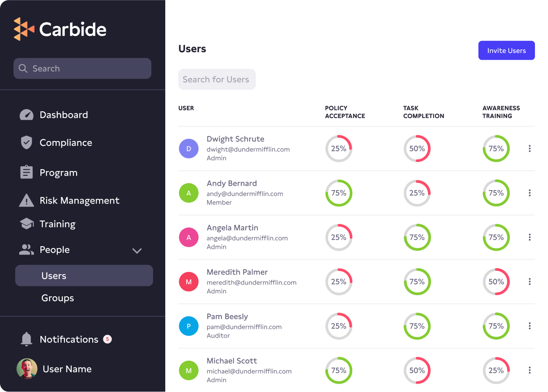Image resolution: width=548 pixels, height=392 pixels.
Task: Click Pam Beesly's 25% policy acceptance ring
Action: 338,326
